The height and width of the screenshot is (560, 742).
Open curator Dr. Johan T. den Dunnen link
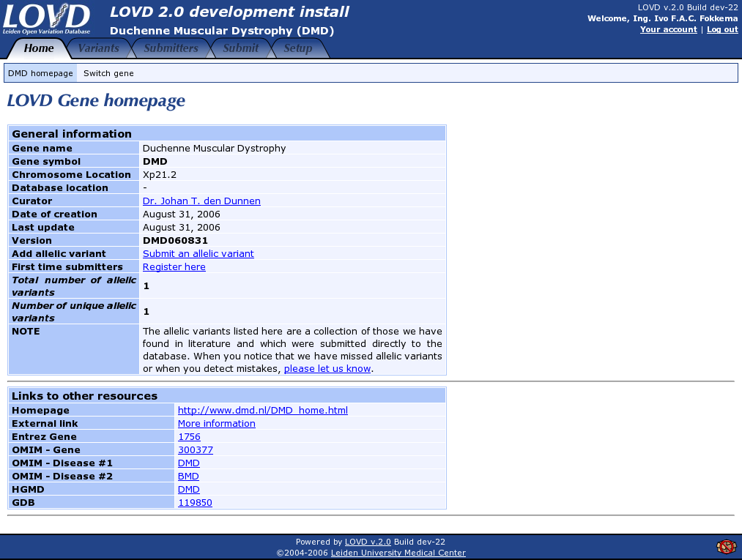(201, 201)
